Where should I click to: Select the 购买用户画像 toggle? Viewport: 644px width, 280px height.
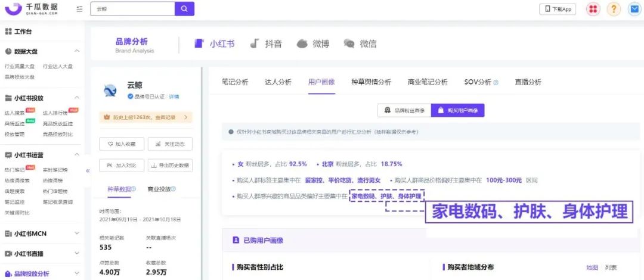[x=458, y=110]
